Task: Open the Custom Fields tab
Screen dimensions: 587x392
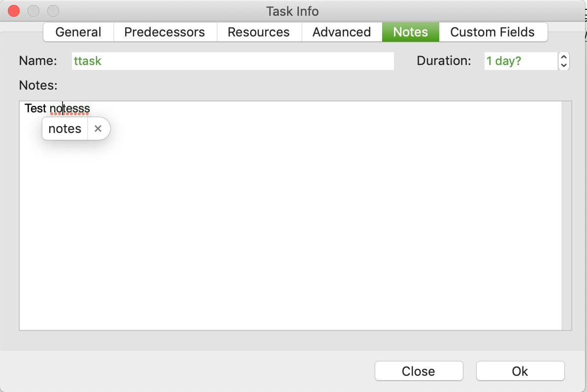Action: (x=492, y=32)
